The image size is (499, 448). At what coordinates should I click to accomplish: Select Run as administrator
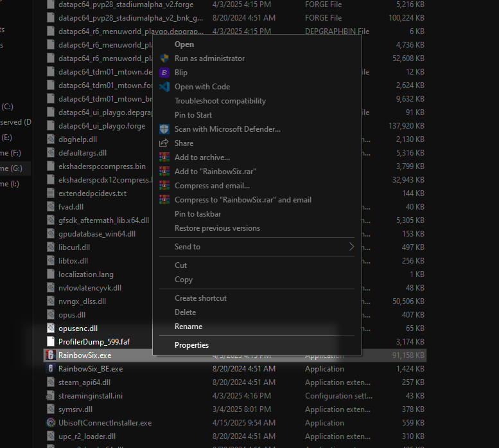tap(256, 58)
